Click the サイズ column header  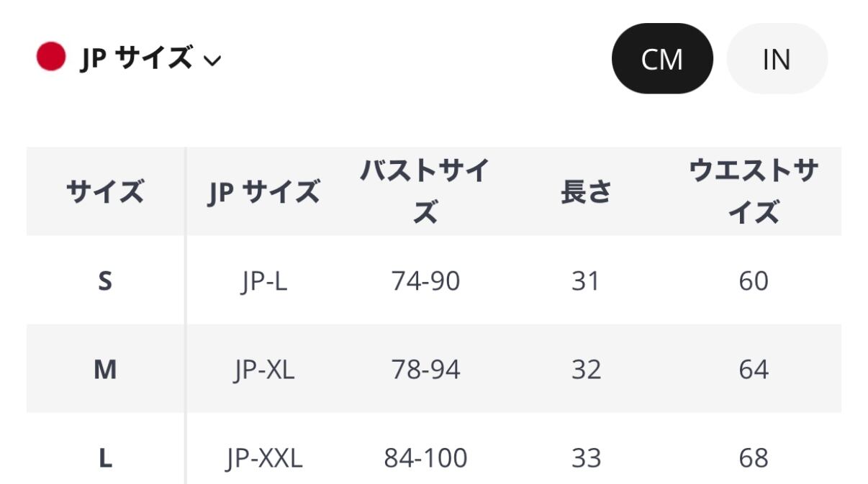[x=105, y=192]
